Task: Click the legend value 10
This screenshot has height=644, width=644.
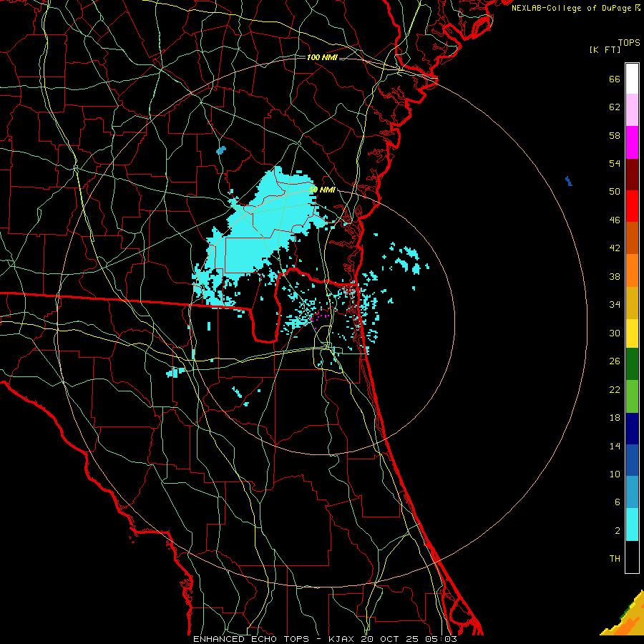Action: click(x=615, y=474)
